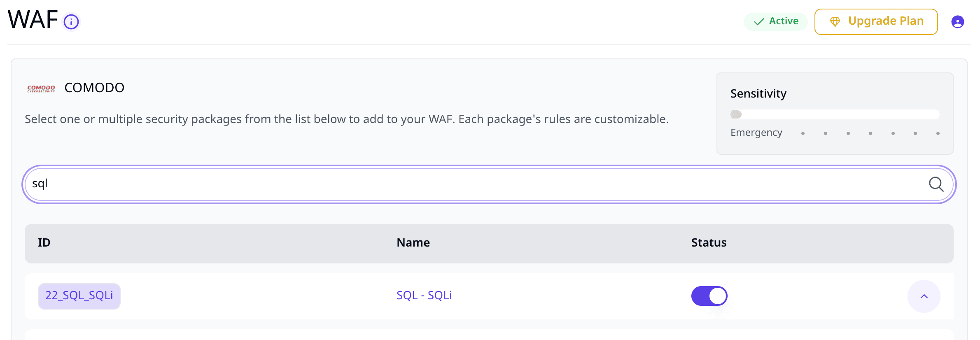Screen dimensions: 980x340
Task: Select the first sensitivity dot after Emergency
Action: coord(803,133)
